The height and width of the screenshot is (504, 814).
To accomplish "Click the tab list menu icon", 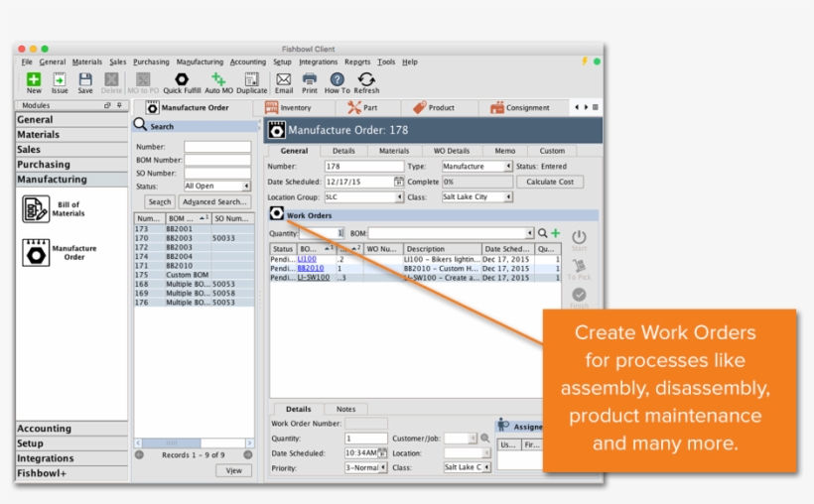I will click(x=596, y=107).
